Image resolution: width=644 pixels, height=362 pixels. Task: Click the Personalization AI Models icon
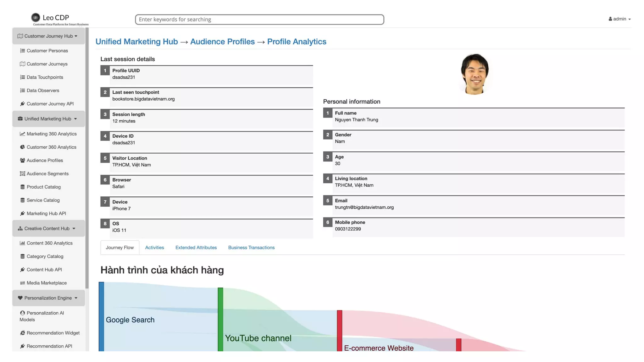[x=22, y=313]
